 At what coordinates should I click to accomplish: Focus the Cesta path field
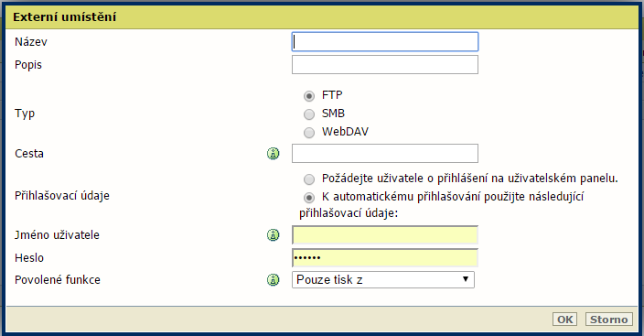(x=385, y=154)
